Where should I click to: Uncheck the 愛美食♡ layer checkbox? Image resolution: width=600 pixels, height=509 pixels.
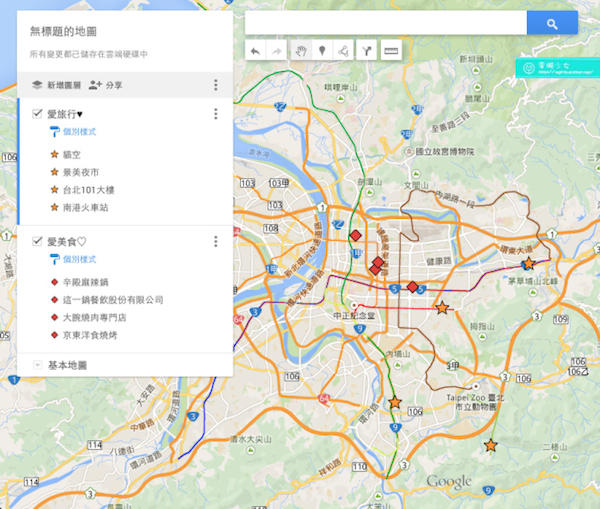point(37,241)
